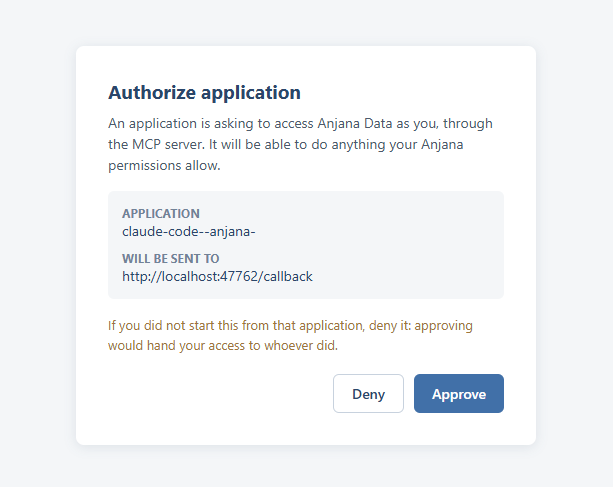
Task: Deny the authorization request
Action: tap(368, 394)
